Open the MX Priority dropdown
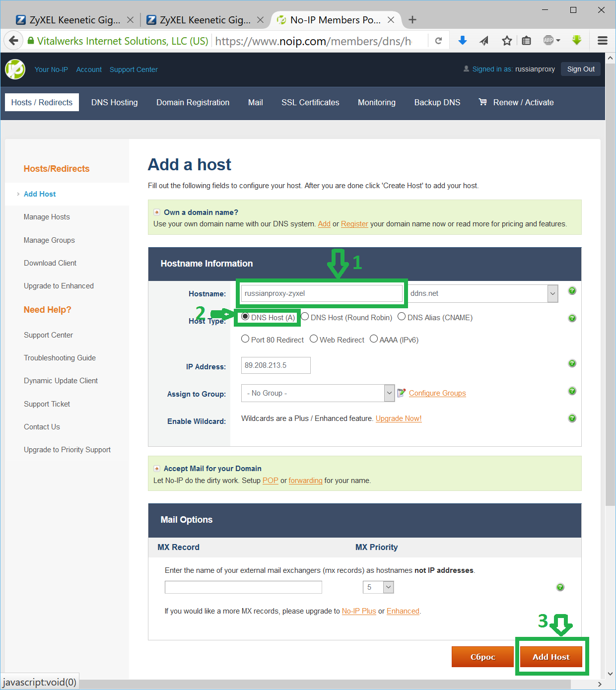This screenshot has width=616, height=690. point(389,587)
